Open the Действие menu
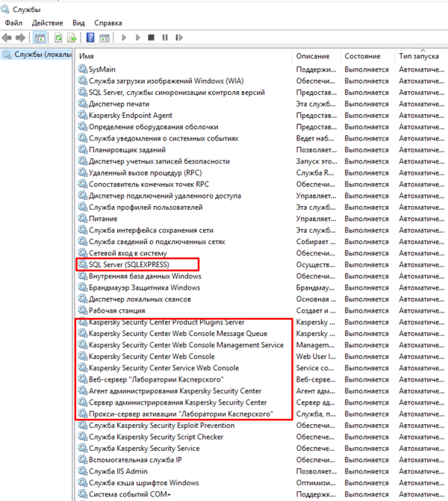Image resolution: width=448 pixels, height=501 pixels. [x=47, y=23]
